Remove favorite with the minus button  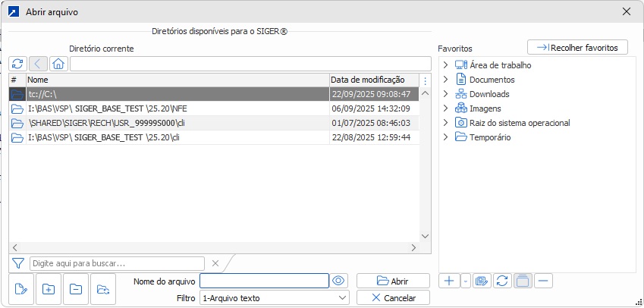543,281
